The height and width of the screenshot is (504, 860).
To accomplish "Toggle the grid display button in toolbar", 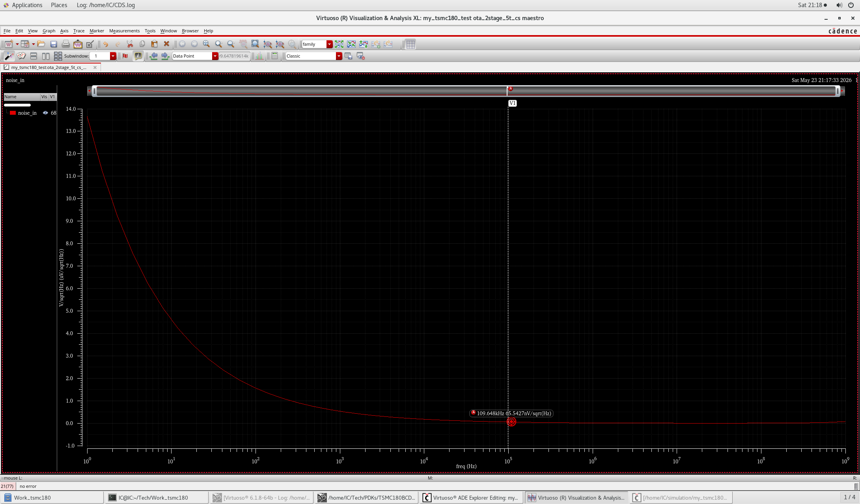I will (x=410, y=44).
